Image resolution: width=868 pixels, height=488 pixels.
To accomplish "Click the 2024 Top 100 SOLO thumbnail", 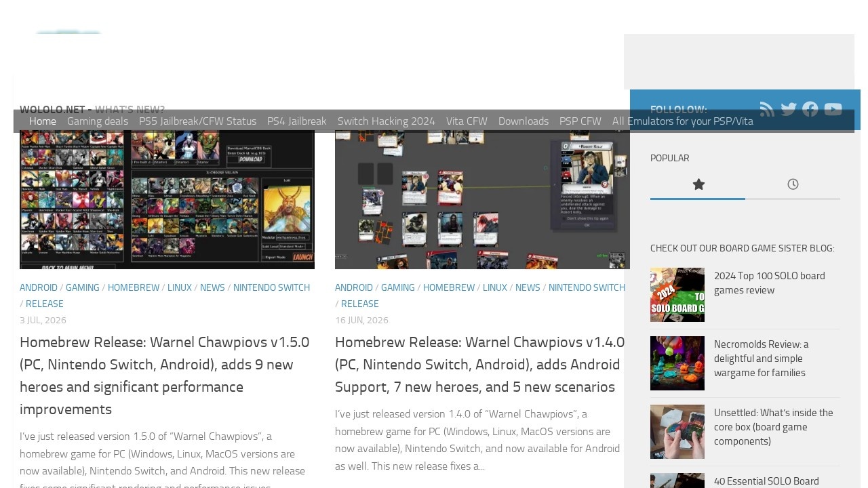I will click(x=677, y=295).
